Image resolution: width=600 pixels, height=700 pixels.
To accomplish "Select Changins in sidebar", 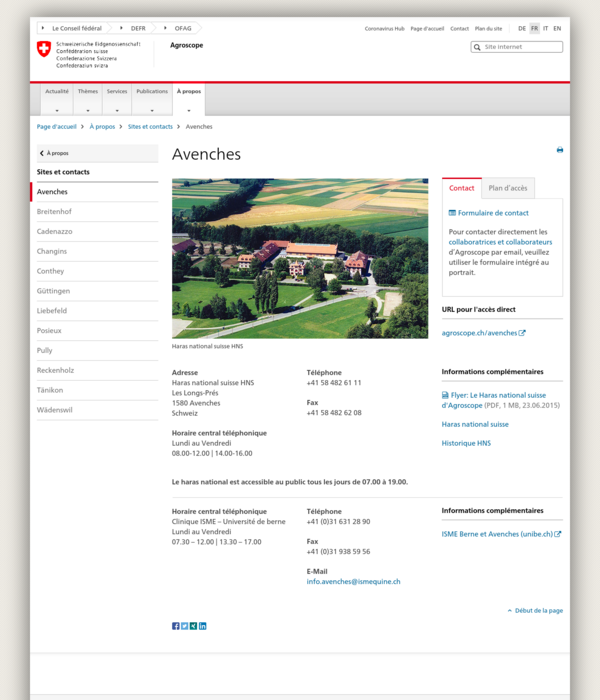I will (x=97, y=251).
